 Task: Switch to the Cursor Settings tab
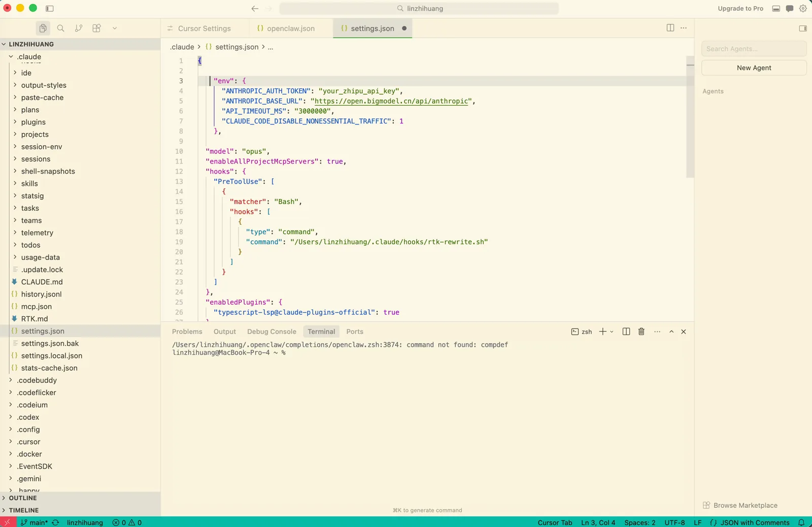click(205, 28)
